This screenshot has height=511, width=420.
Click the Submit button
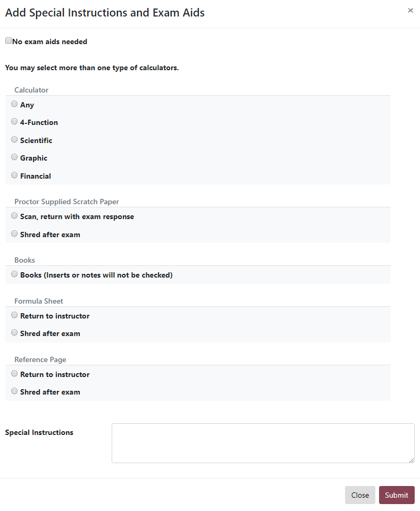tap(397, 495)
